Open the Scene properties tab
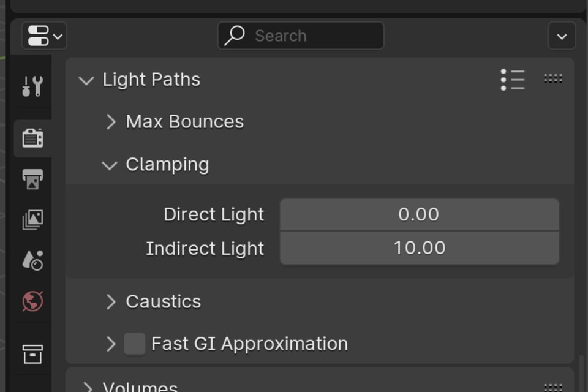 [32, 259]
